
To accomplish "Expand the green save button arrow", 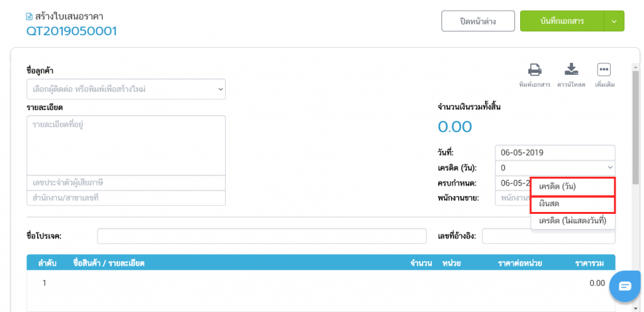I will point(614,21).
